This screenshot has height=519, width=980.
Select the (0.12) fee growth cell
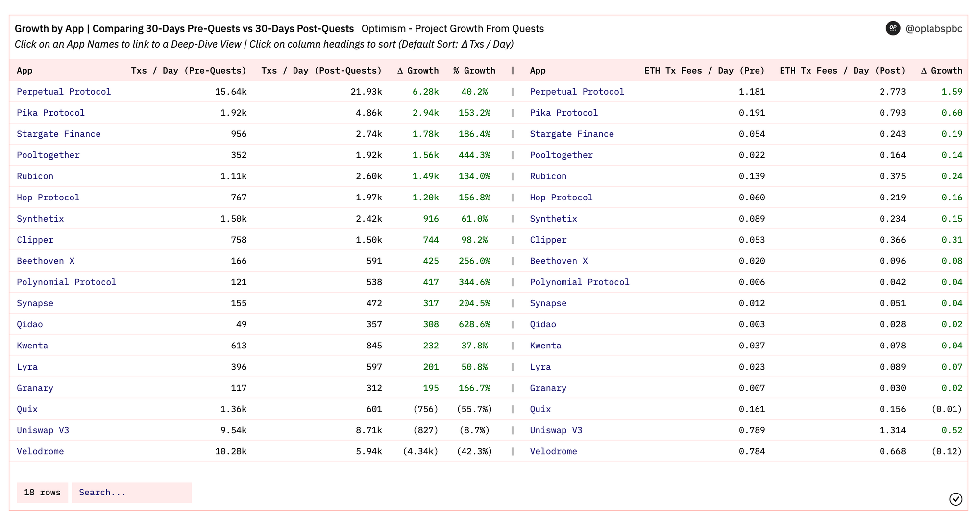[947, 451]
